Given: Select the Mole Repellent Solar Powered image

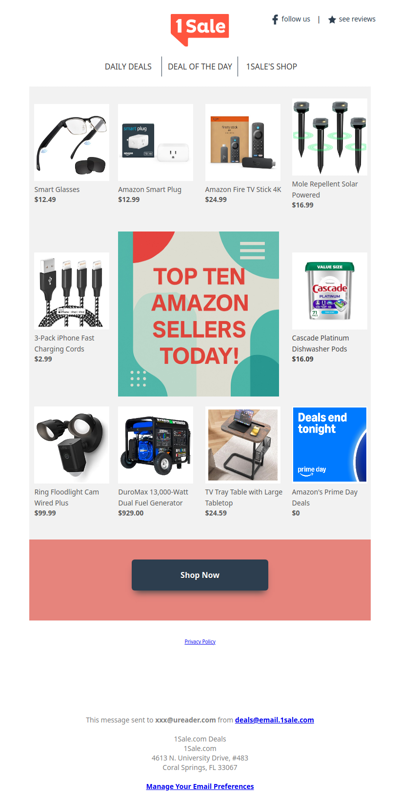Looking at the screenshot, I should (330, 137).
